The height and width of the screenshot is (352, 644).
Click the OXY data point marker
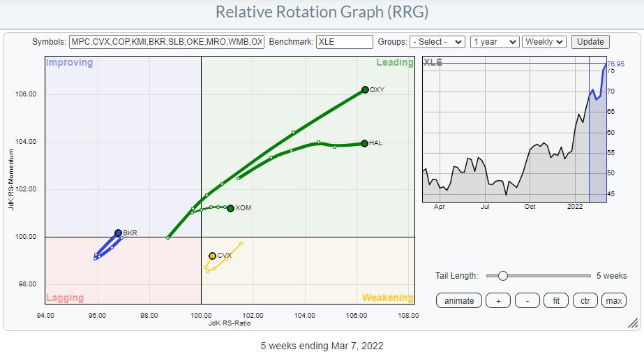click(365, 89)
